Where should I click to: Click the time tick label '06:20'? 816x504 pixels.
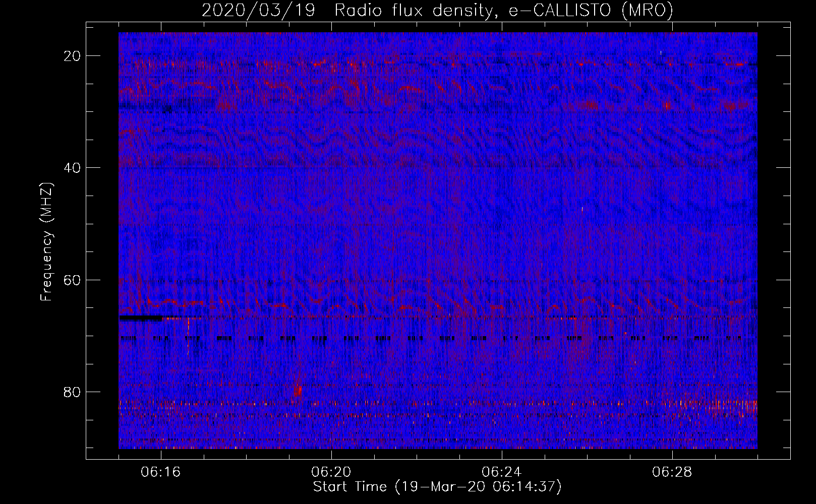coord(331,472)
